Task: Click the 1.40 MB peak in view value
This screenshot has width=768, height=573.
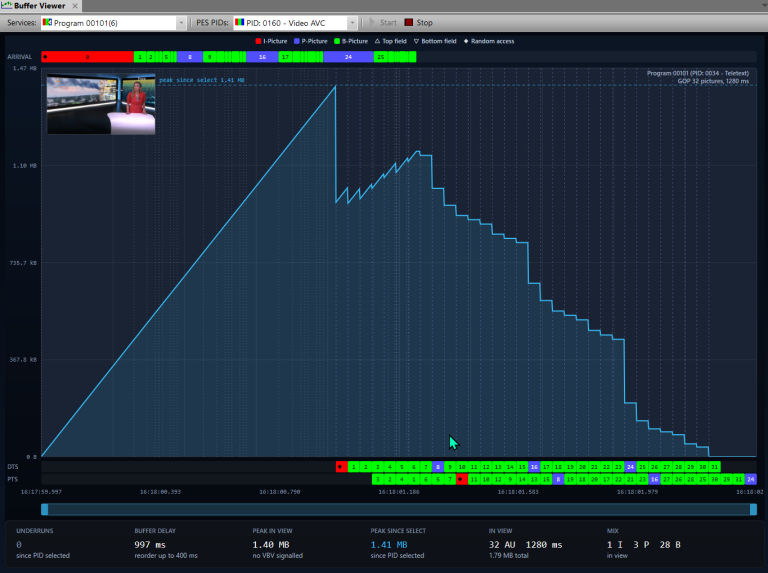Action: tap(271, 545)
